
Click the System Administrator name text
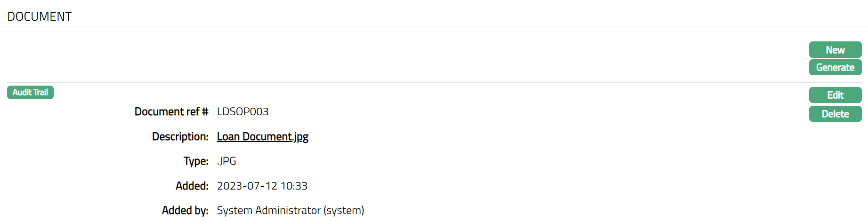pos(268,210)
